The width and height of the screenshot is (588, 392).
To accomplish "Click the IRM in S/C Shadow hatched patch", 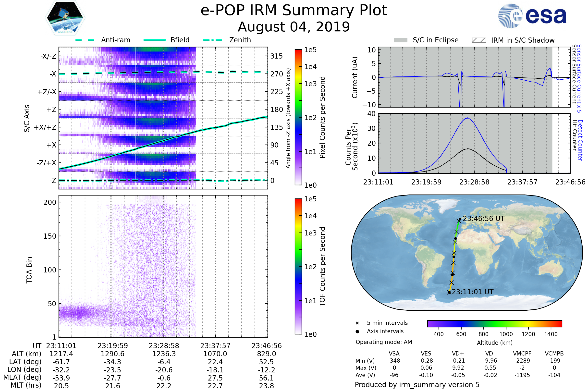I will click(x=479, y=40).
